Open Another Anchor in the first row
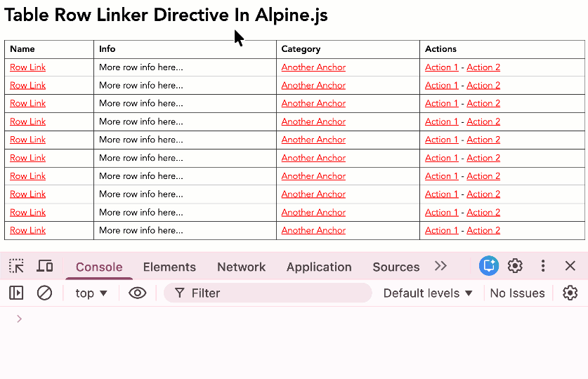Image resolution: width=588 pixels, height=379 pixels. coord(313,67)
